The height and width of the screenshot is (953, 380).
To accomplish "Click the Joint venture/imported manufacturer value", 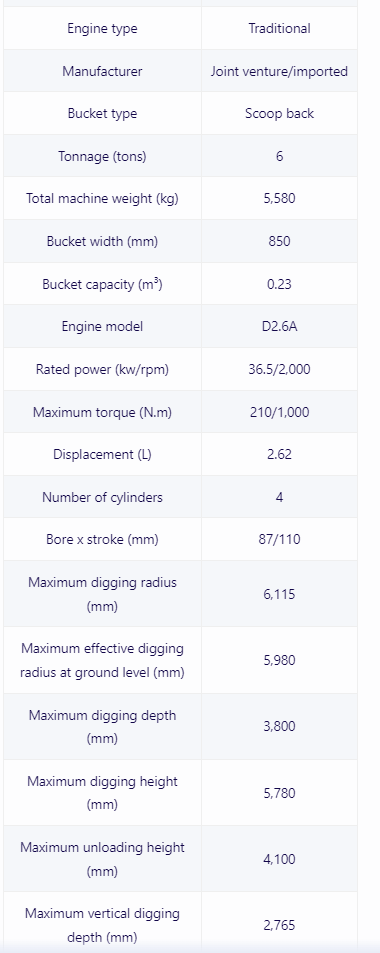I will pos(279,71).
